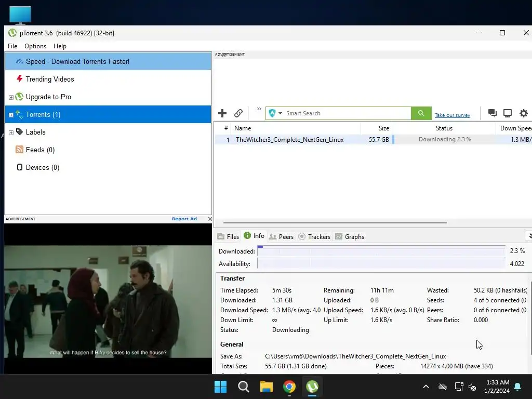Screen dimensions: 532x399
Task: Select TheWitcher3_Complete_NextGen_Linux torrent row
Action: (373, 139)
